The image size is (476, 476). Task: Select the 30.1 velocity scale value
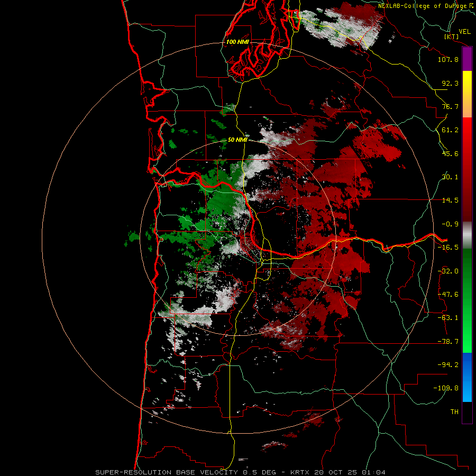pos(450,177)
